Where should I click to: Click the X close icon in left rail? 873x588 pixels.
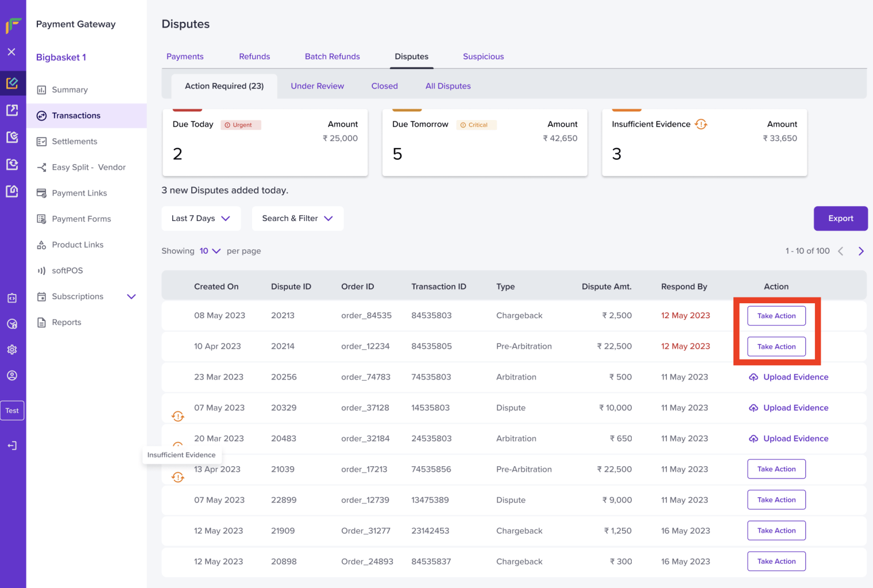click(x=11, y=52)
